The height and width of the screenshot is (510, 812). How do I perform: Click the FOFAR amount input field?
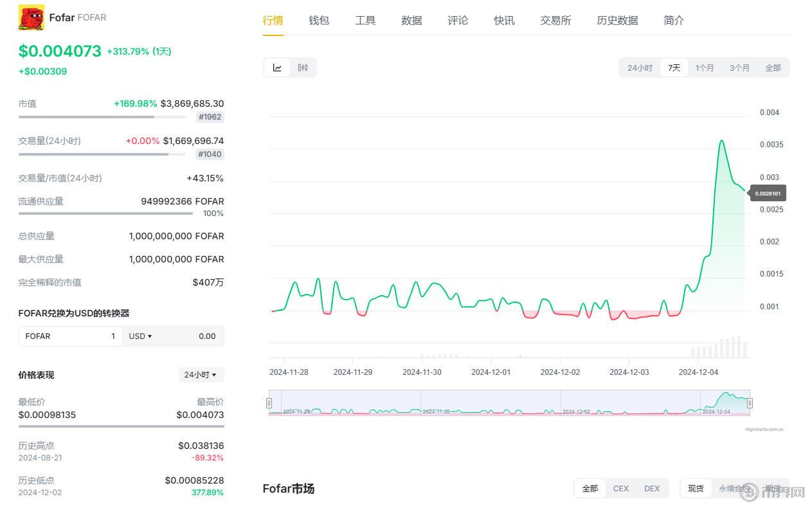click(71, 336)
